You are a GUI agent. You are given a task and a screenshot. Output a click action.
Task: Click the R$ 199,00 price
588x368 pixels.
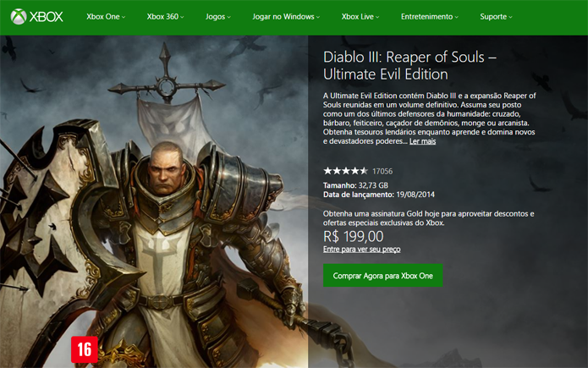coord(354,236)
